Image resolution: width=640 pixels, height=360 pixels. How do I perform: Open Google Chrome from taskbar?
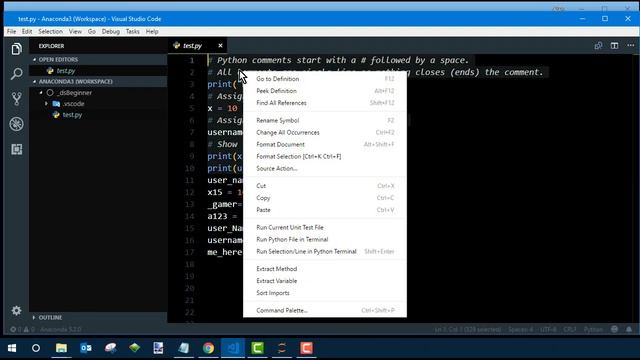pos(208,348)
